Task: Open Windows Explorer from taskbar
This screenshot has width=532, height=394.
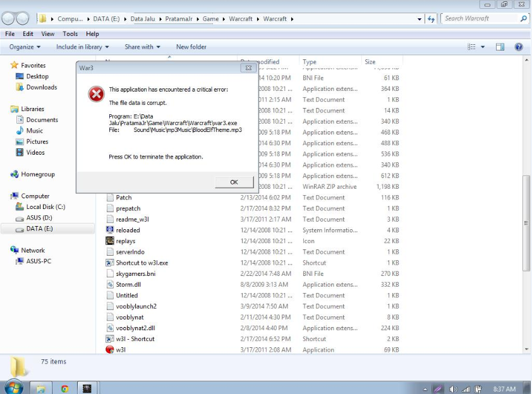Action: [40, 388]
